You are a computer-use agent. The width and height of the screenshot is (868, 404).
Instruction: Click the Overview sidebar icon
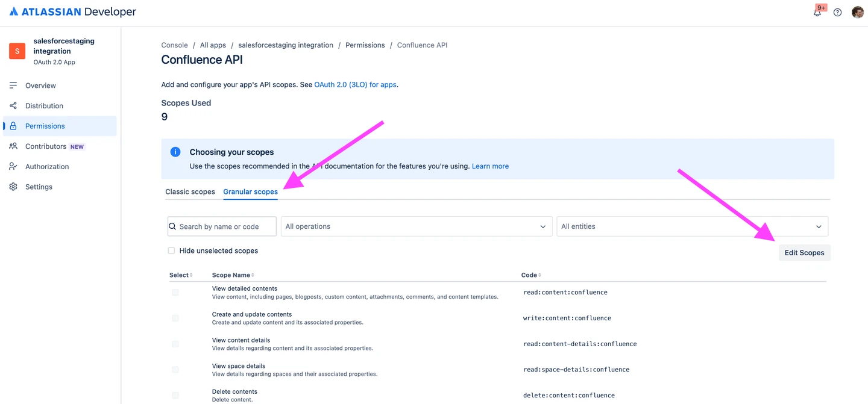tap(13, 85)
